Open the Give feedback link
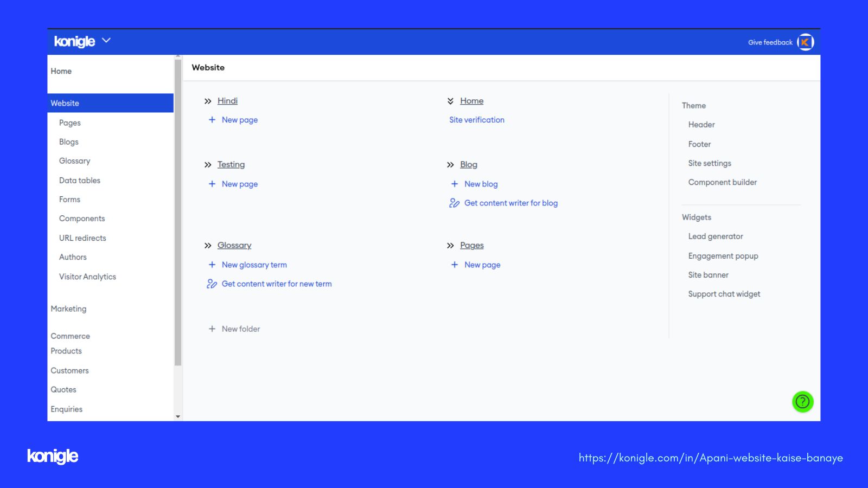 point(770,42)
